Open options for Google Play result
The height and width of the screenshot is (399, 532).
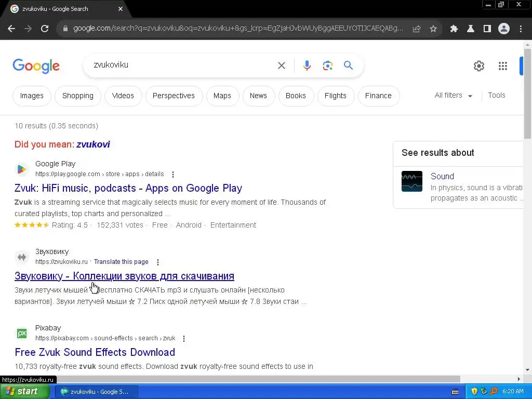[x=173, y=175]
